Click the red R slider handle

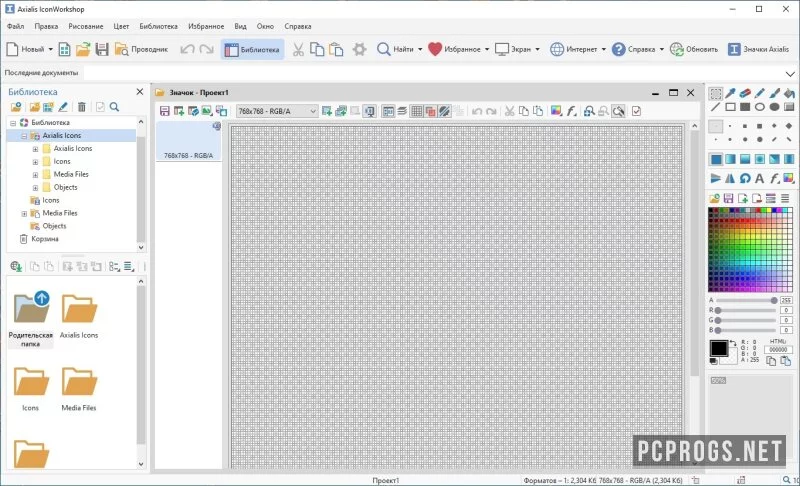pos(718,310)
